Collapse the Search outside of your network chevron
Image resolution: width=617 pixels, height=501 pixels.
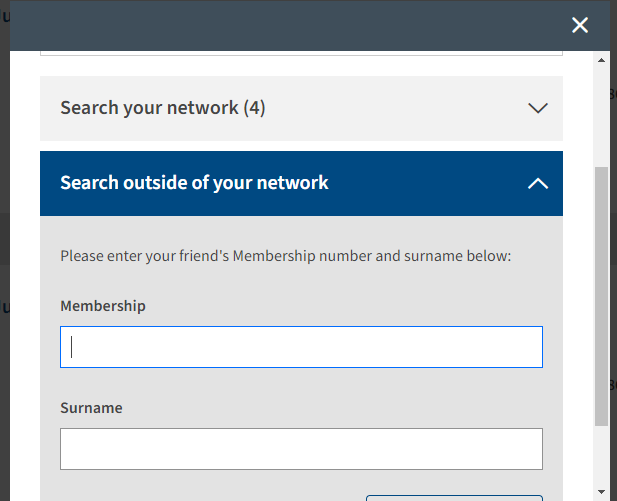538,183
